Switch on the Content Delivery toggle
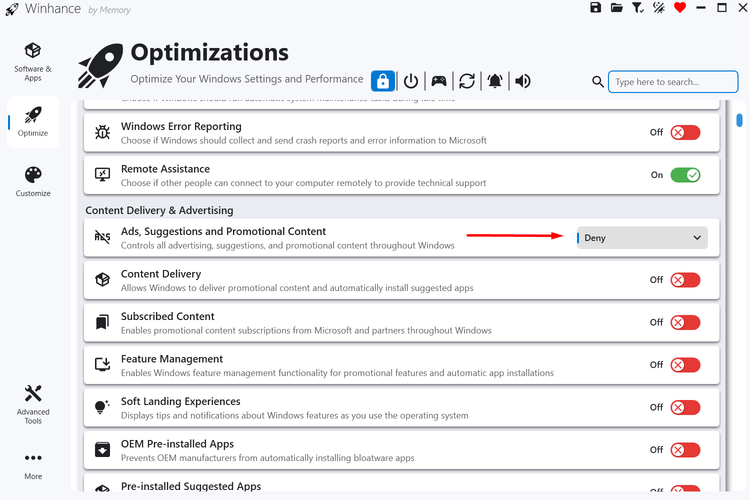 tap(685, 280)
